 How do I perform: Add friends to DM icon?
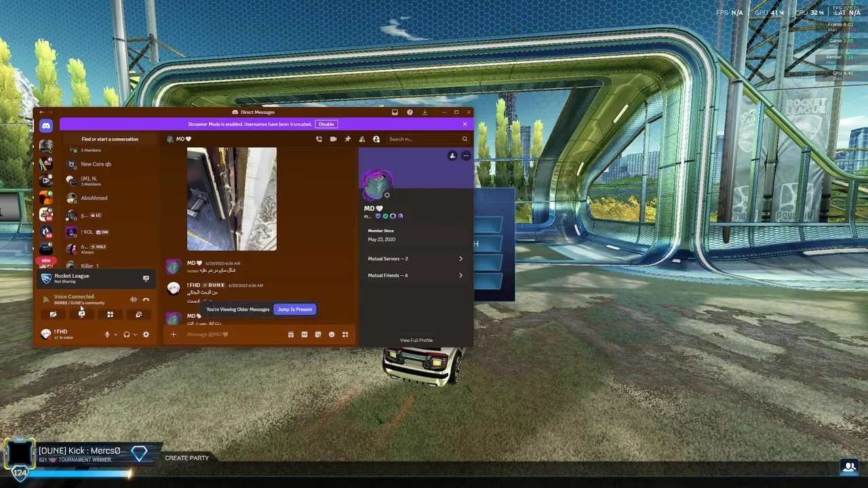click(361, 139)
